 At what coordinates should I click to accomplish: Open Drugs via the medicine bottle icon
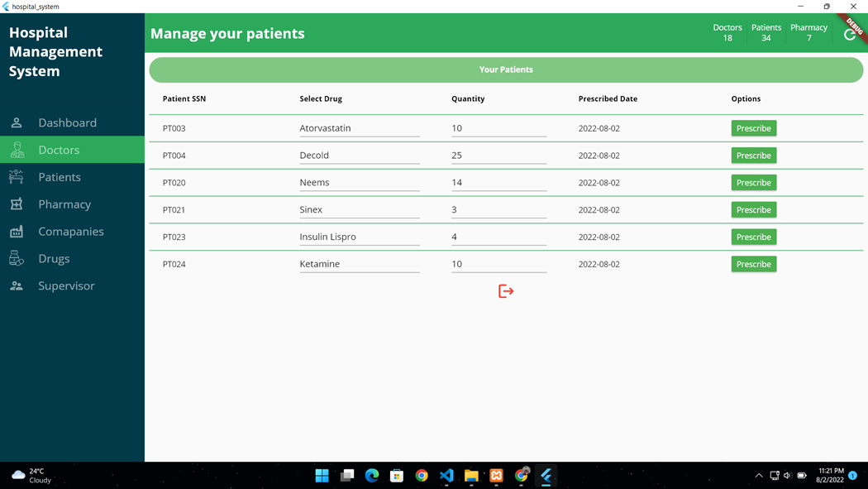[17, 258]
